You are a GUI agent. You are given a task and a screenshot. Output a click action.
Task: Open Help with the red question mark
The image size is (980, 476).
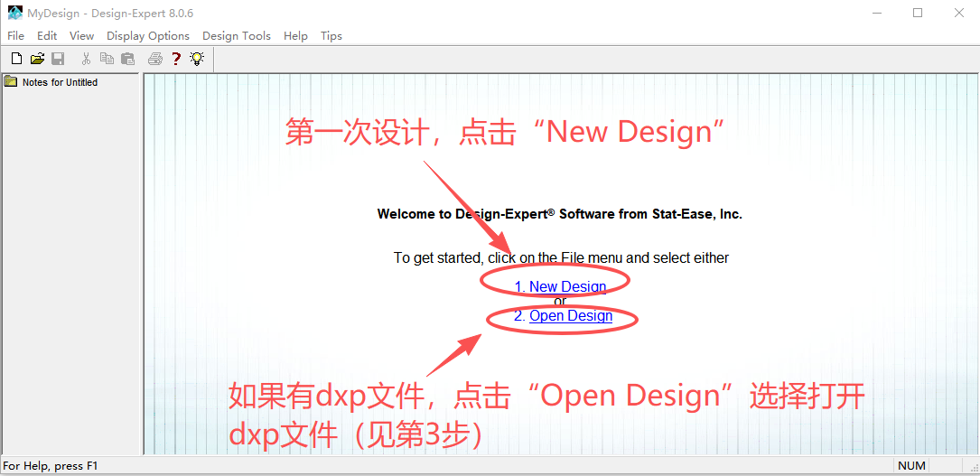(x=176, y=59)
